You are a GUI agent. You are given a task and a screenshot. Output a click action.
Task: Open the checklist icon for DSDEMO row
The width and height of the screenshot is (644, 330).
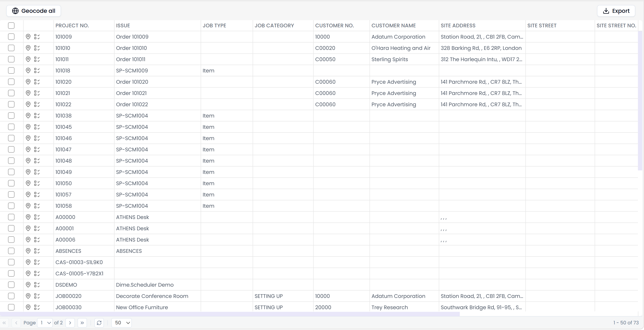click(x=37, y=285)
